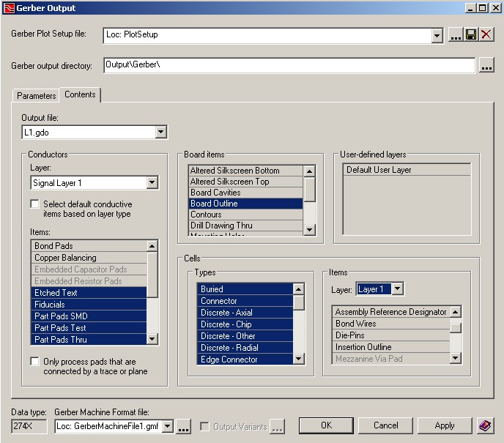Select Discrete - Chip cell type
Screen dimensions: 504x443
click(245, 324)
